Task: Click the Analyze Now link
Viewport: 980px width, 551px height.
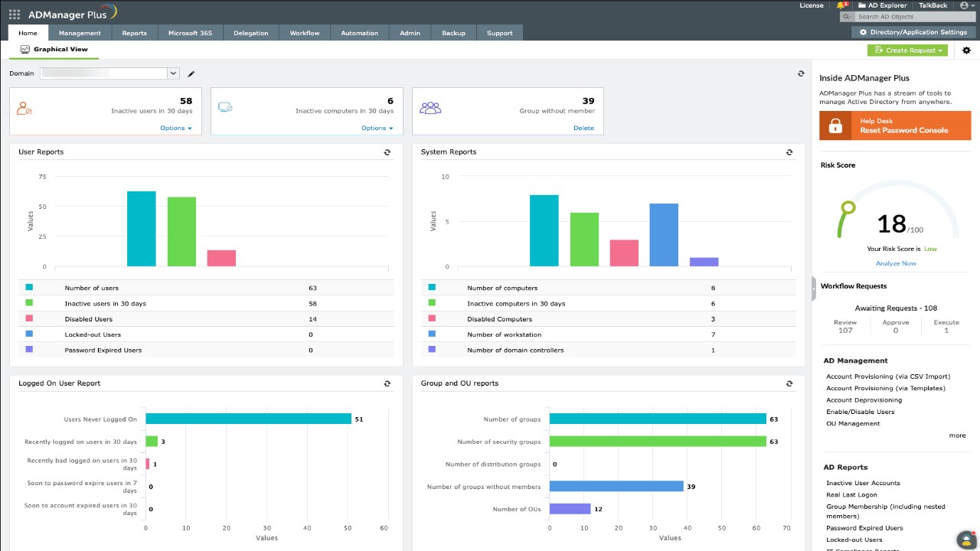Action: coord(896,263)
